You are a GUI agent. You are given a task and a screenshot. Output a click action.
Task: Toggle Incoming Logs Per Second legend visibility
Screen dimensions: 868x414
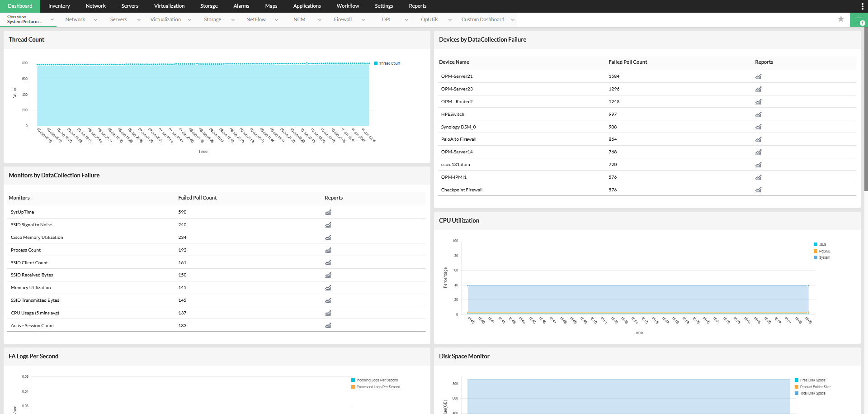[374, 380]
